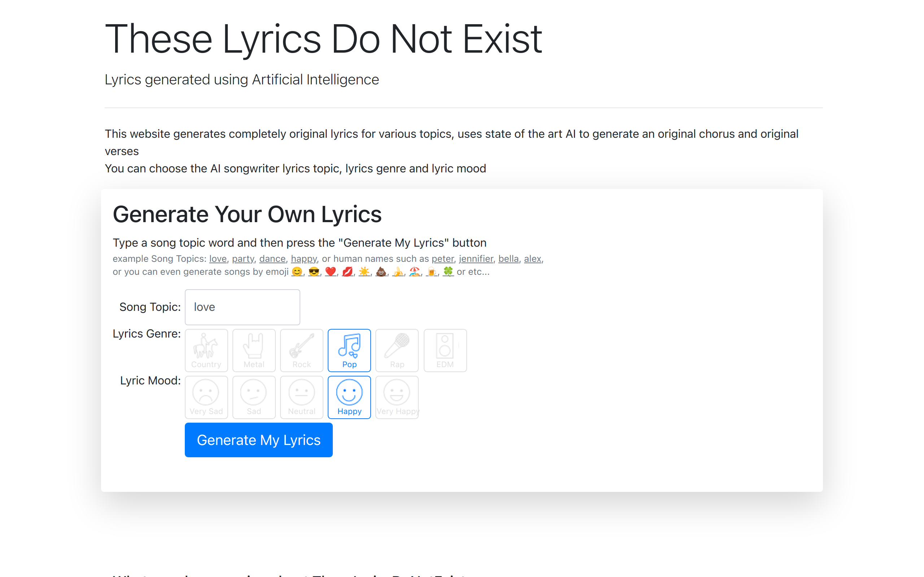Click inside the Song Topic field

[243, 307]
